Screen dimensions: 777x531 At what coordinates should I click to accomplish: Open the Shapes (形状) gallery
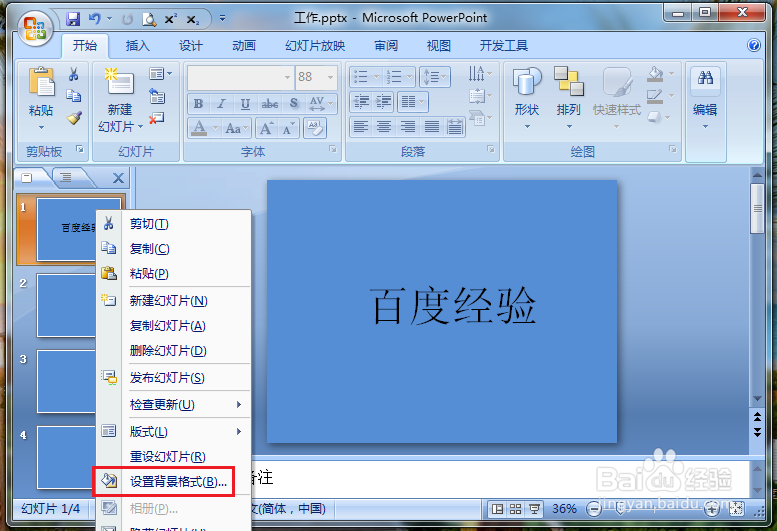[x=527, y=98]
